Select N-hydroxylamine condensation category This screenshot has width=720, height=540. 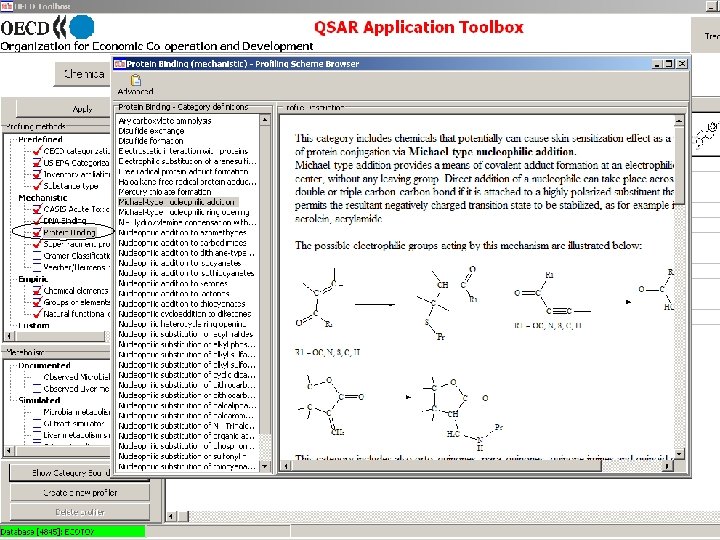(187, 222)
